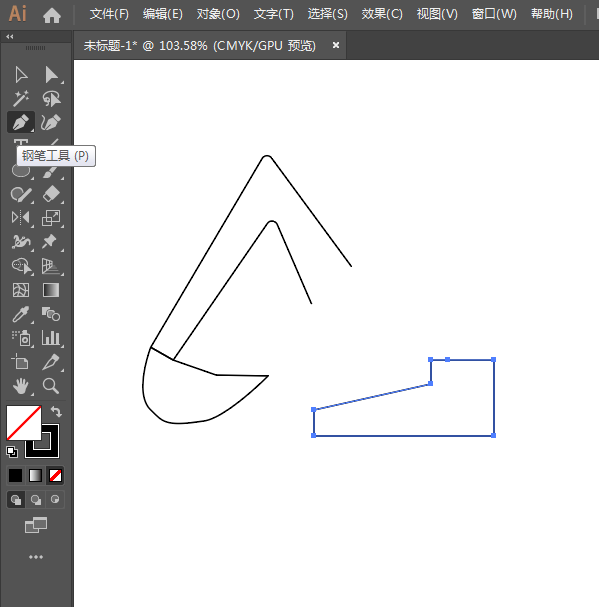
Task: Enable Draw Behind mode
Action: click(36, 500)
